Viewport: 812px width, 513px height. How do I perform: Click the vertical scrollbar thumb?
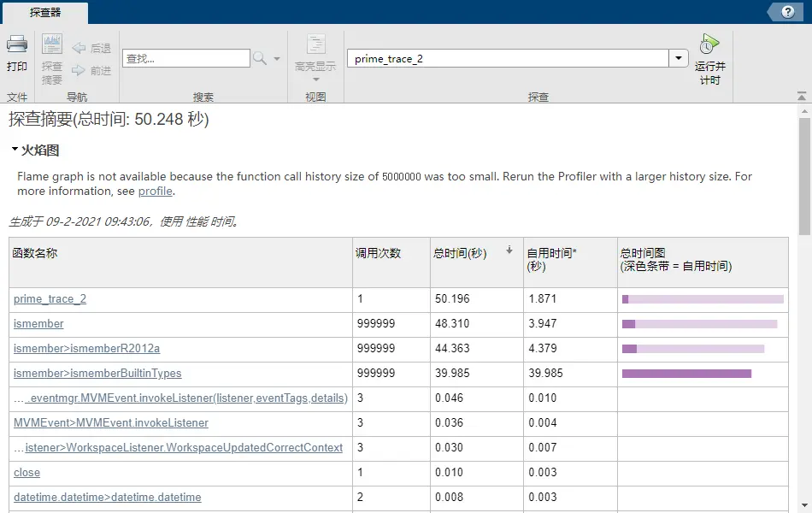coord(804,176)
